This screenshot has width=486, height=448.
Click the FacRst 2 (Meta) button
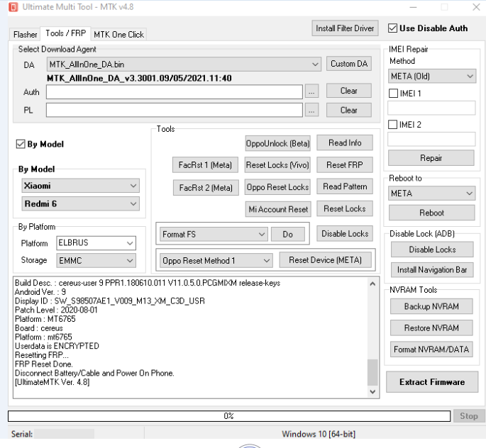[206, 188]
